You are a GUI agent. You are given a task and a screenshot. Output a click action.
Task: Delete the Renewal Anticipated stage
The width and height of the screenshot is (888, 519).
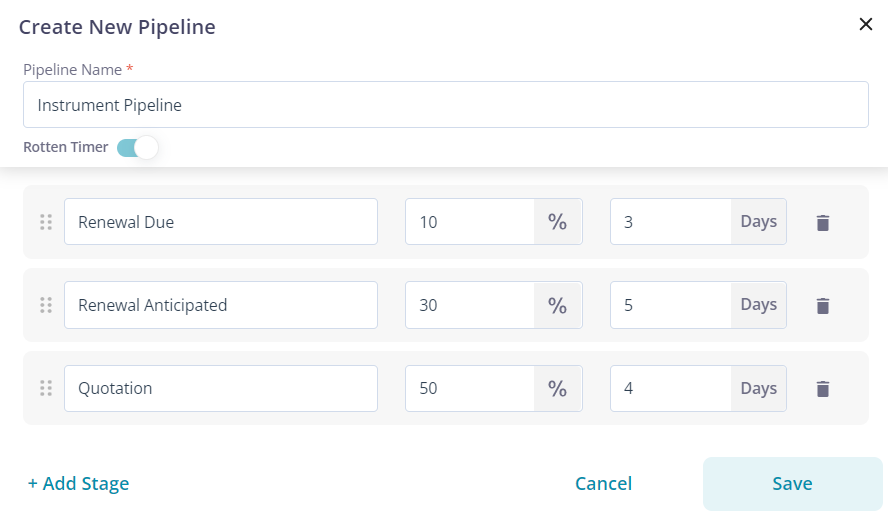point(823,306)
